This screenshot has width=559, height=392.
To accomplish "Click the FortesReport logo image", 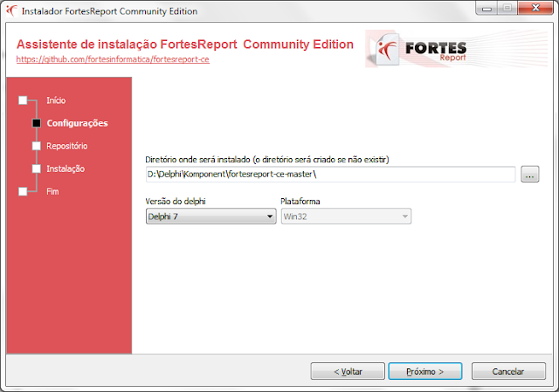I will tap(456, 49).
